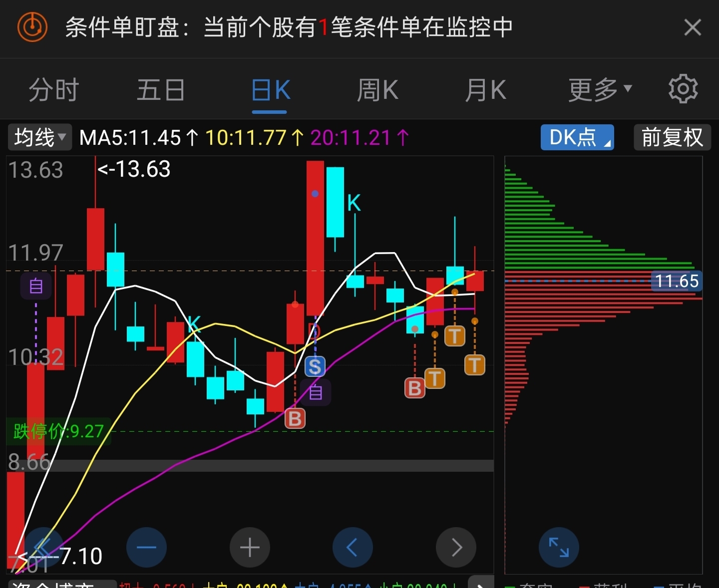719x588 pixels.
Task: Tap the cyan K marker on yellow line
Action: (194, 324)
